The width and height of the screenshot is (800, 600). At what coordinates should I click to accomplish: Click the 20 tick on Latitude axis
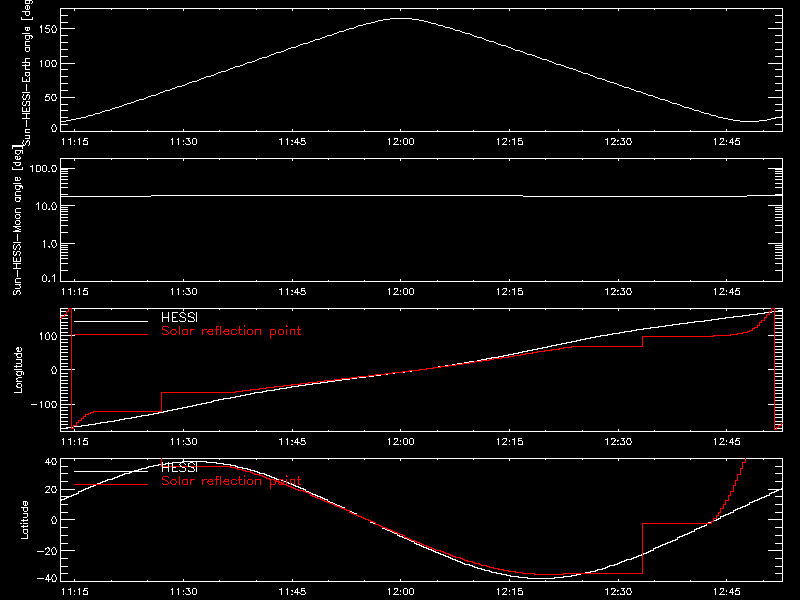coord(51,490)
